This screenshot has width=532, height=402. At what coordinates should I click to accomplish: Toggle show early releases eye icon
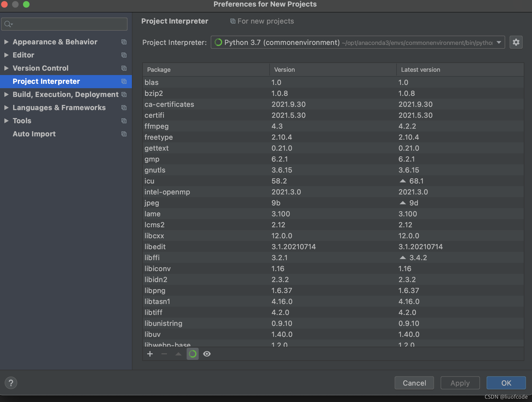click(x=207, y=354)
